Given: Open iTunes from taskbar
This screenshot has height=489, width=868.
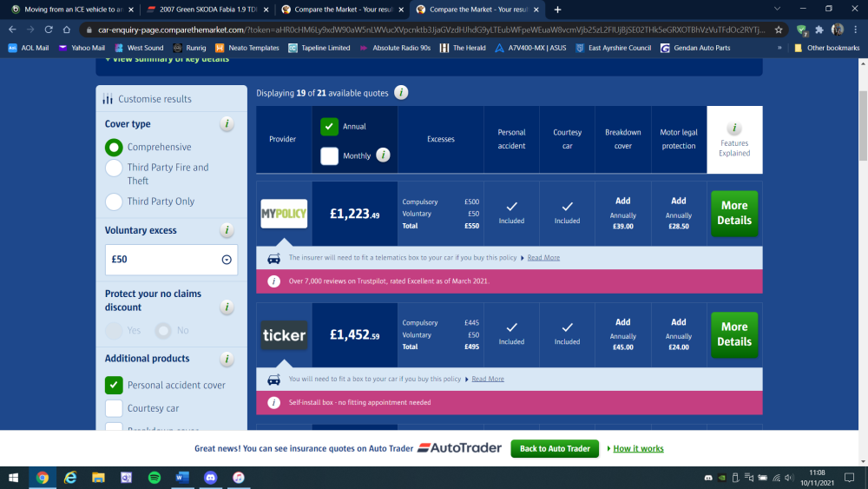Looking at the screenshot, I should (239, 478).
